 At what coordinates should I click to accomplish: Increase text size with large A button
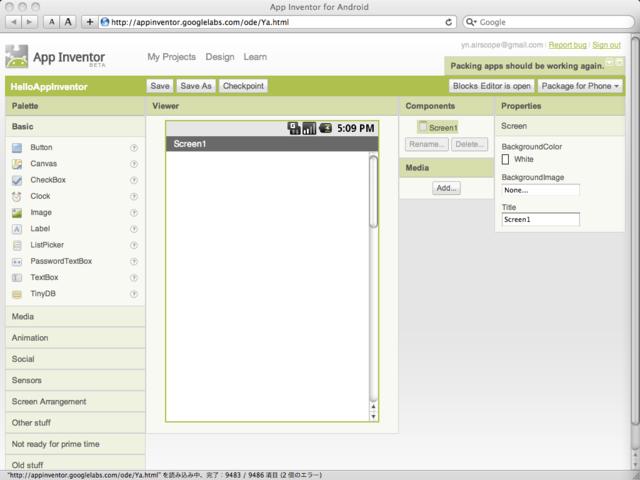coord(68,22)
